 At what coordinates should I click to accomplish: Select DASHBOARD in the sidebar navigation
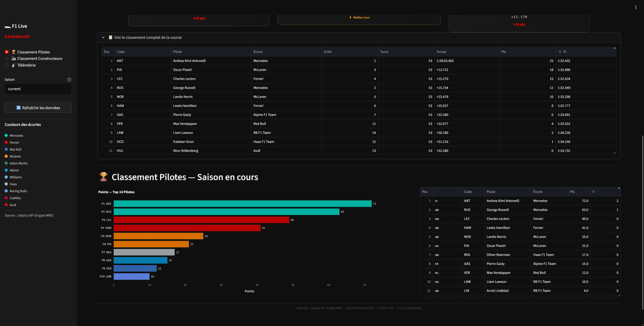pyautogui.click(x=17, y=36)
